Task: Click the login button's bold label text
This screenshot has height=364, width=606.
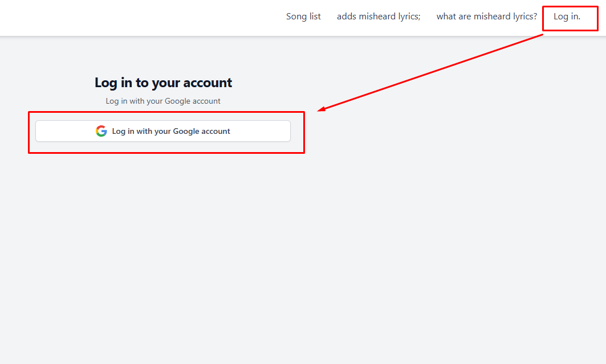Action: point(171,131)
